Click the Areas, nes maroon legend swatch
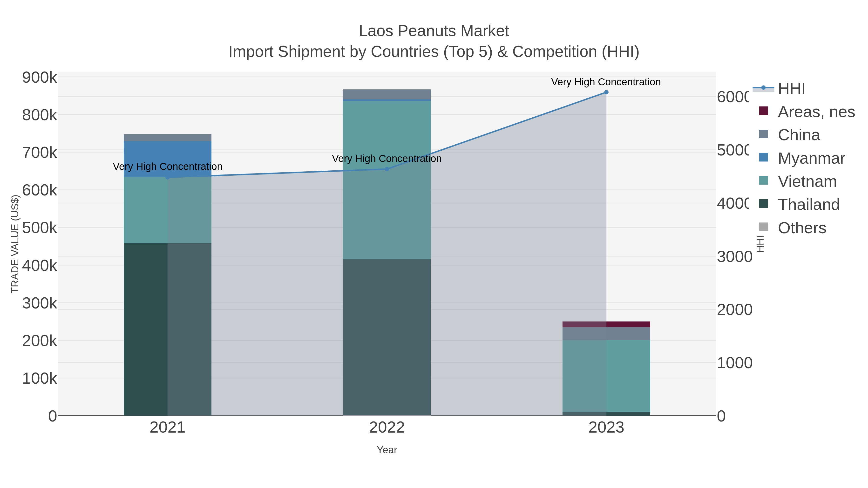 (x=763, y=111)
